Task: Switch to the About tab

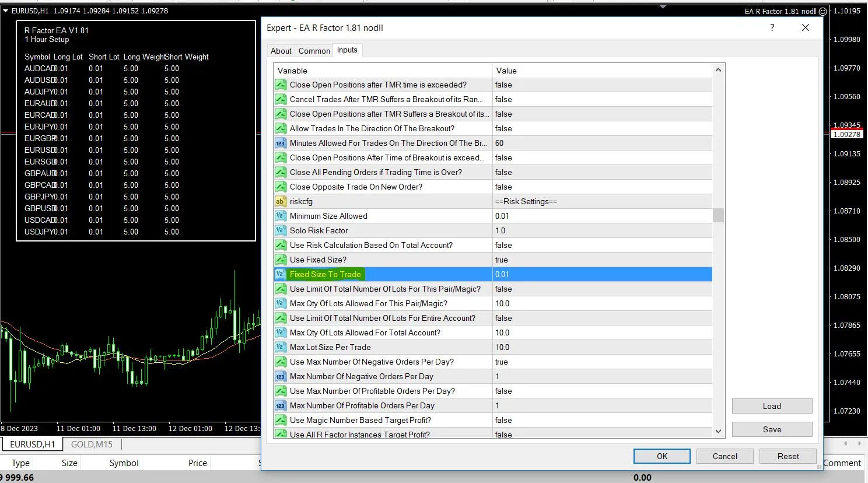Action: [281, 51]
